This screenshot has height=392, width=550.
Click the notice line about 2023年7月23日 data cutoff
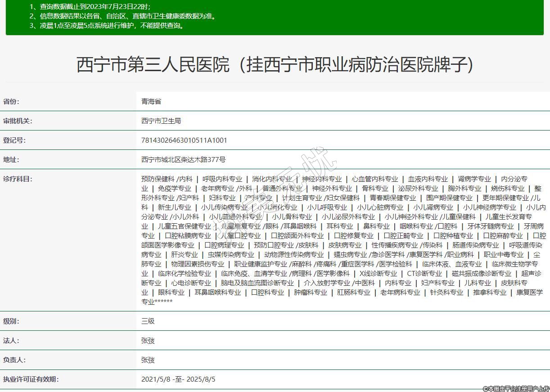(90, 7)
